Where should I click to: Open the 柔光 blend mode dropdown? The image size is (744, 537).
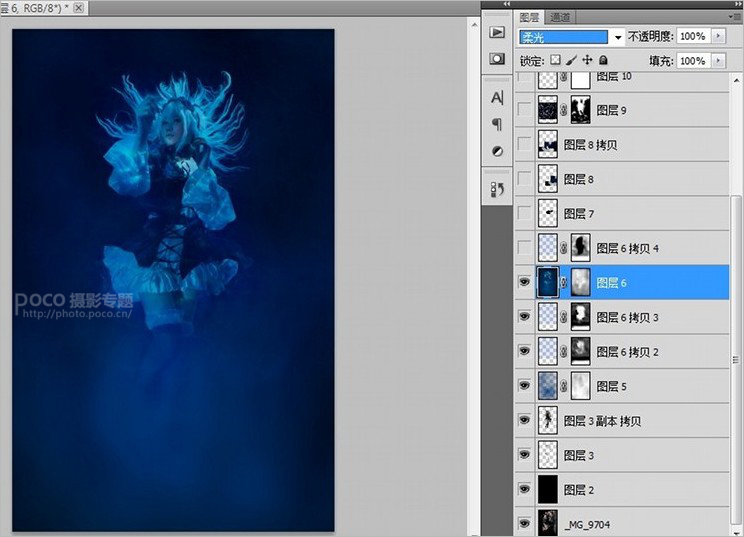618,37
